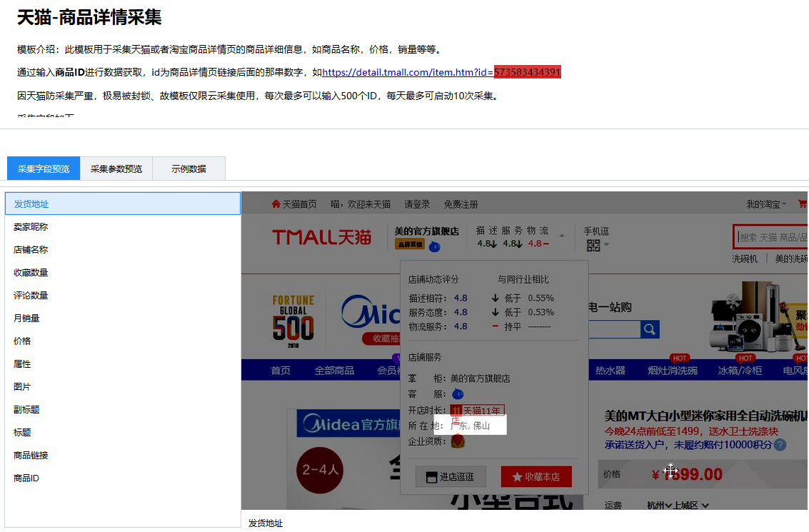Select the 评论数量 field
Image resolution: width=809 pixels, height=532 pixels.
pyautogui.click(x=123, y=295)
